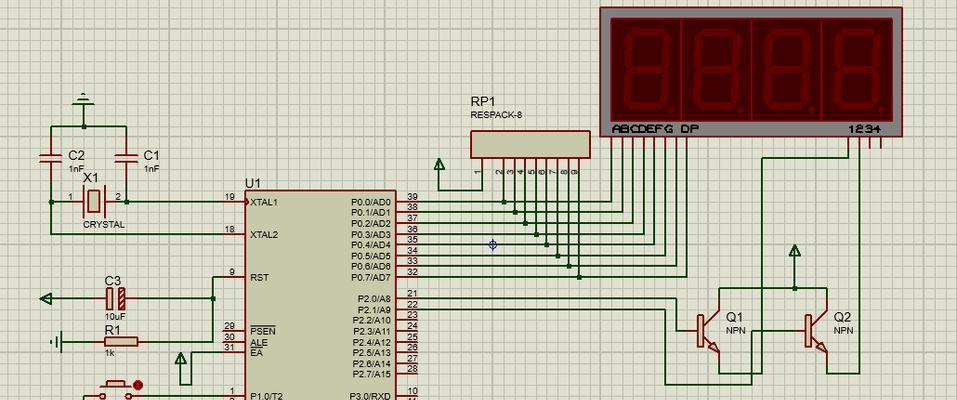Select the R1 resistor symbol
The width and height of the screenshot is (957, 400).
pos(121,342)
